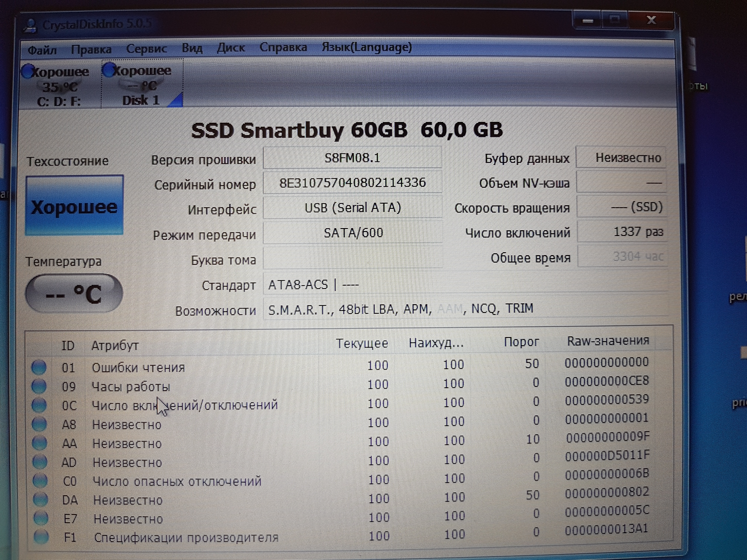
Task: Open the Файл menu
Action: (42, 50)
